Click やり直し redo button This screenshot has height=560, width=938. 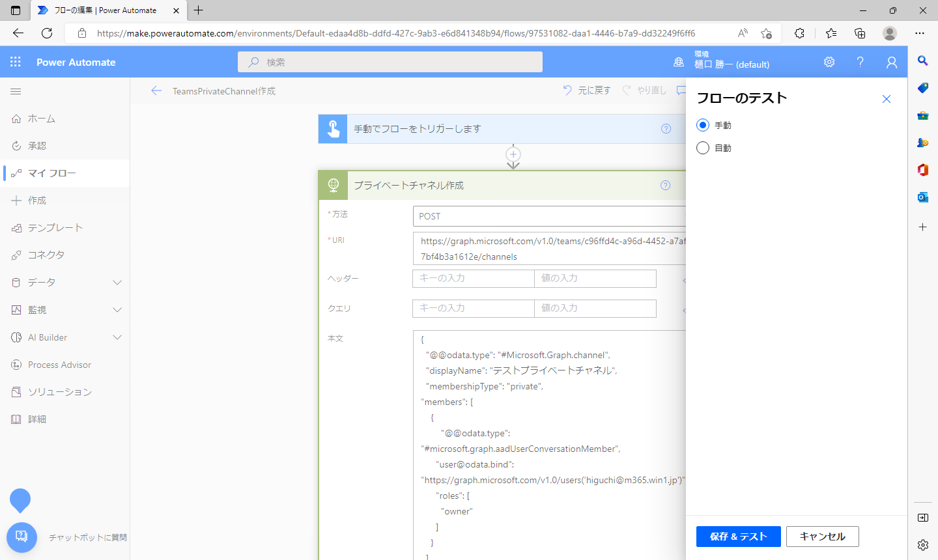tap(644, 91)
